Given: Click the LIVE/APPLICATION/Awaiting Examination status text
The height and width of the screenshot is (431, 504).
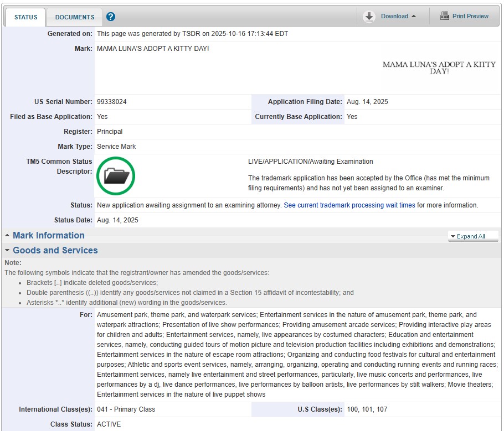Looking at the screenshot, I should click(x=310, y=162).
